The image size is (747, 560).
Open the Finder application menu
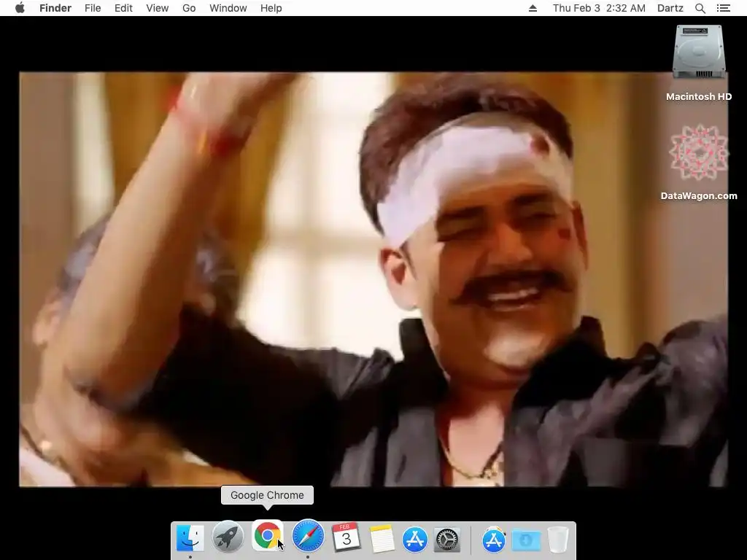click(x=55, y=8)
